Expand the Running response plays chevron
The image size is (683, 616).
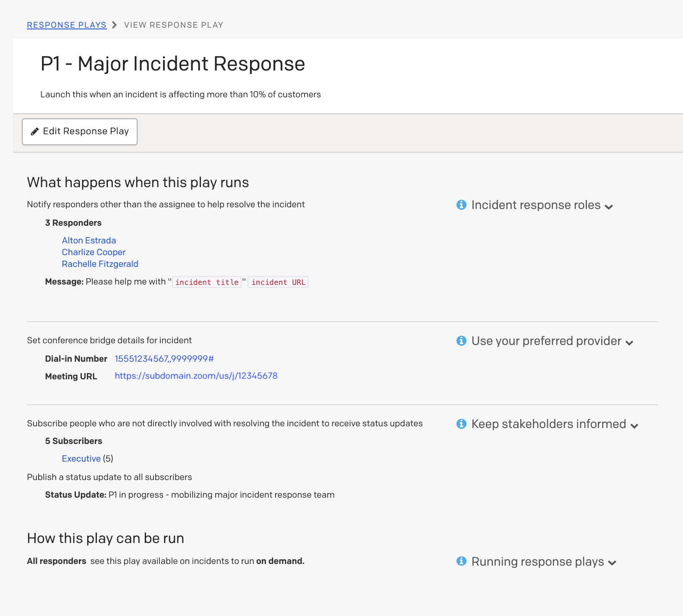[612, 563]
